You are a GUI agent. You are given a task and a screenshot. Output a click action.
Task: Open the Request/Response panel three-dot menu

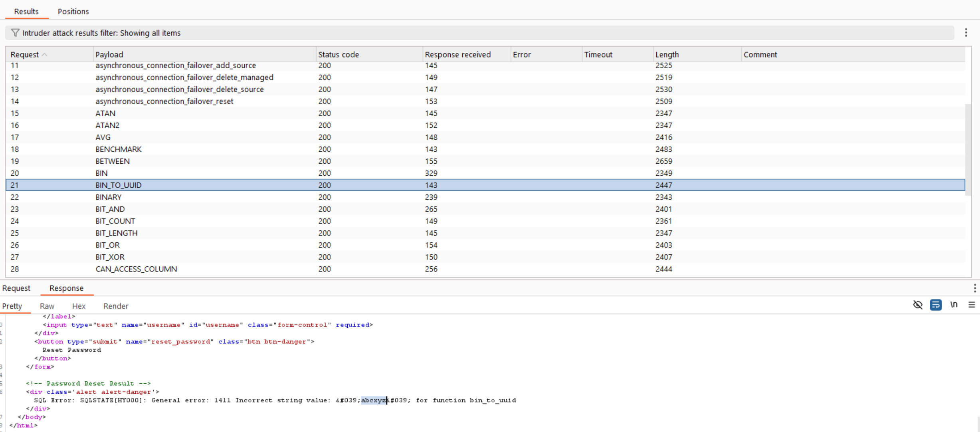[974, 288]
